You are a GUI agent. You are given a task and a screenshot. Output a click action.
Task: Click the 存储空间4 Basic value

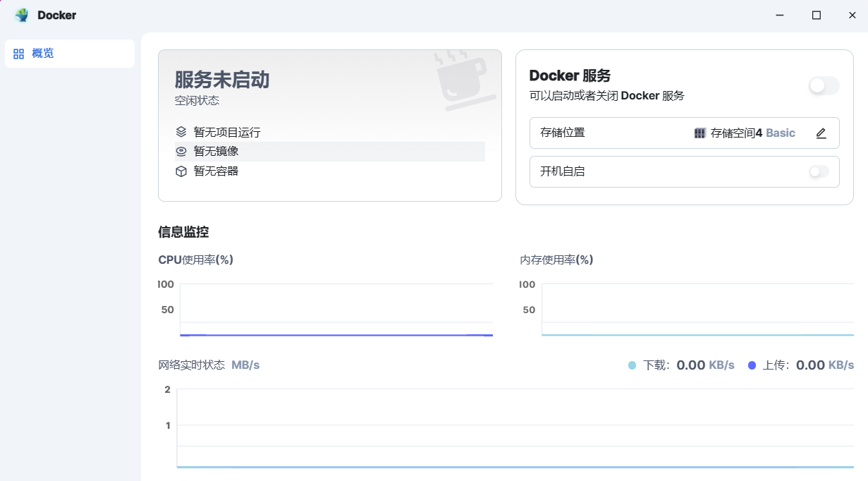point(752,133)
